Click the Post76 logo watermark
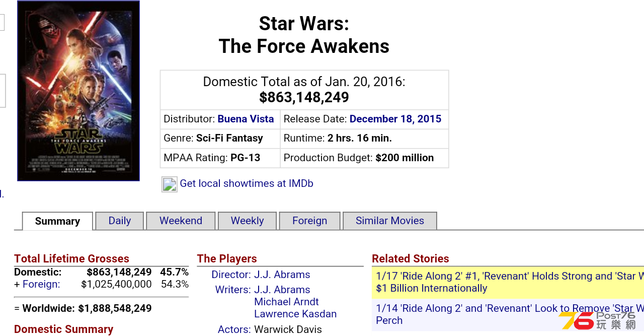The width and height of the screenshot is (644, 336). [x=597, y=320]
